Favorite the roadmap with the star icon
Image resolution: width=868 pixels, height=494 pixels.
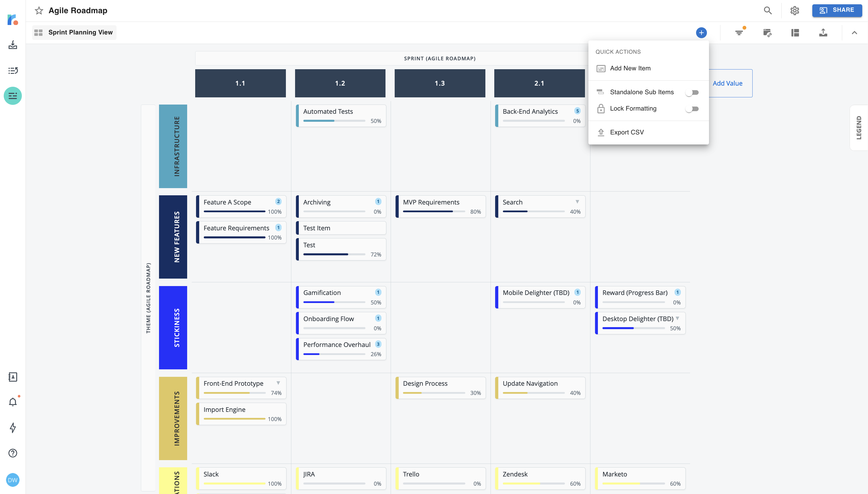(39, 11)
